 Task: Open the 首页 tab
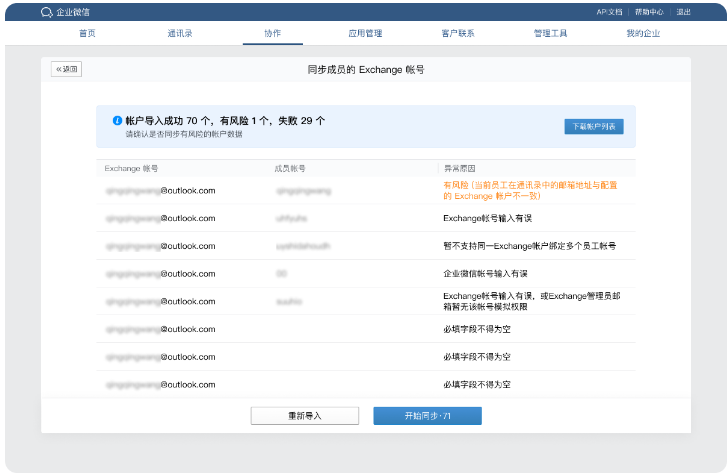click(87, 33)
